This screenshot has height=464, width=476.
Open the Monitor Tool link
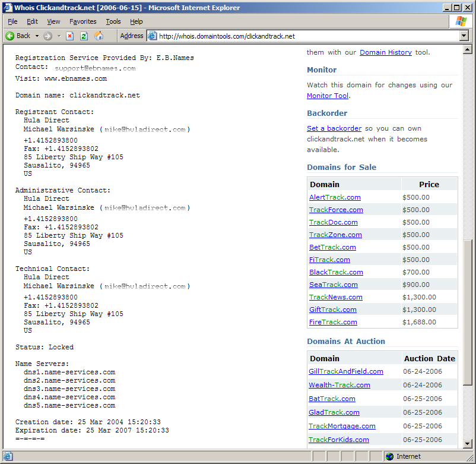click(x=328, y=96)
